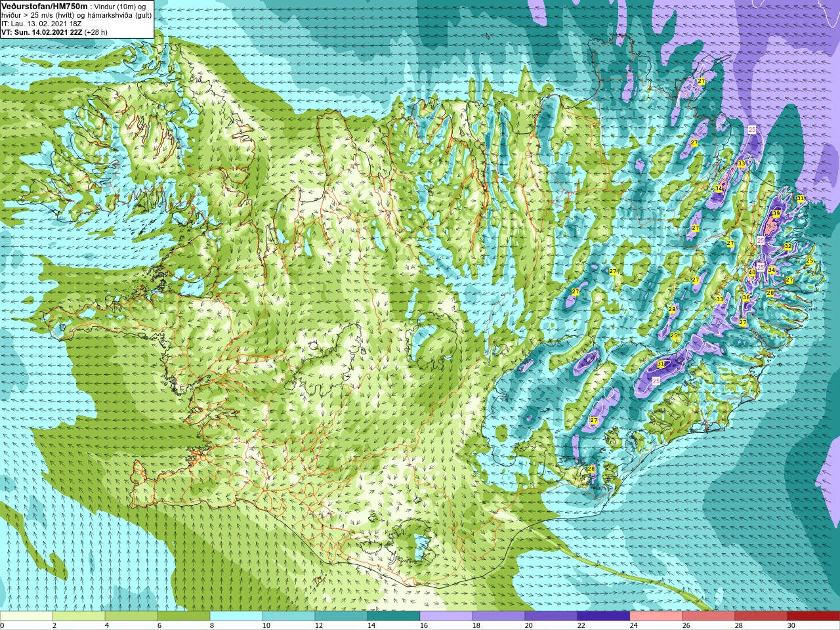Image resolution: width=840 pixels, height=630 pixels.
Task: Click the 12–14 m/s teal legend swatch
Action: [x=341, y=616]
